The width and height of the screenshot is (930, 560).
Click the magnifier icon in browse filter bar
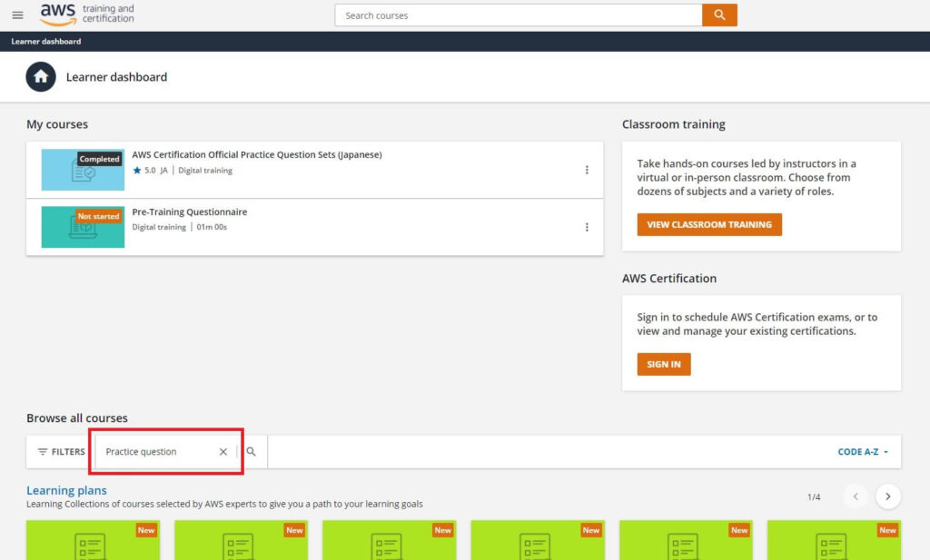[252, 452]
